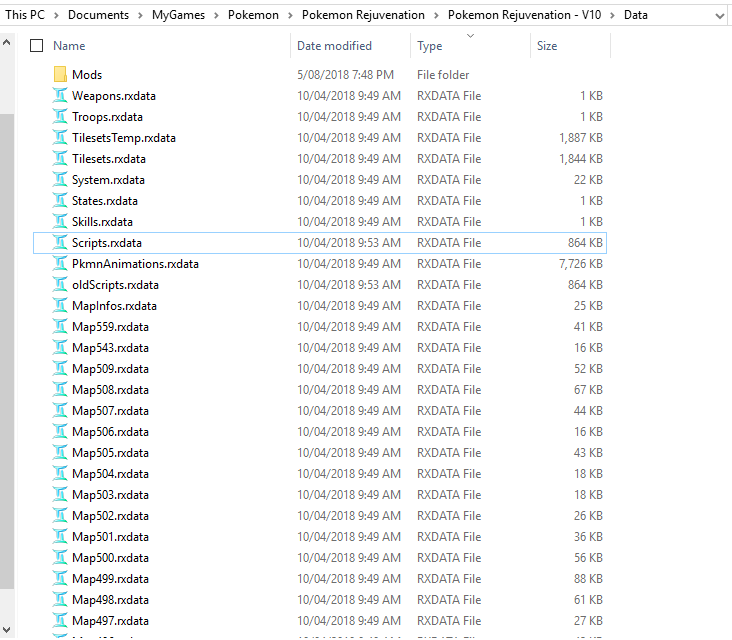Select the oldScripts.rxdata file name
Screen dimensions: 732x640
pyautogui.click(x=115, y=285)
